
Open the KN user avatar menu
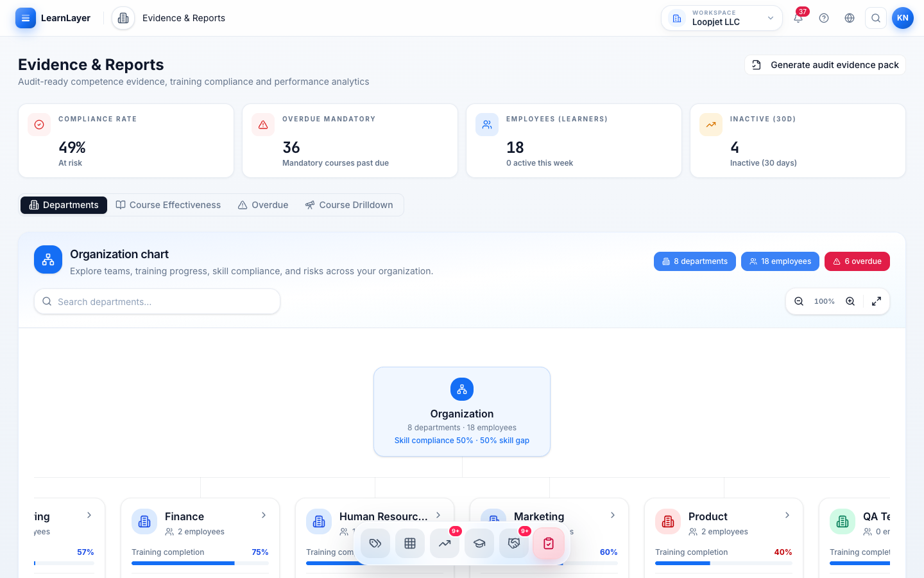pos(903,18)
